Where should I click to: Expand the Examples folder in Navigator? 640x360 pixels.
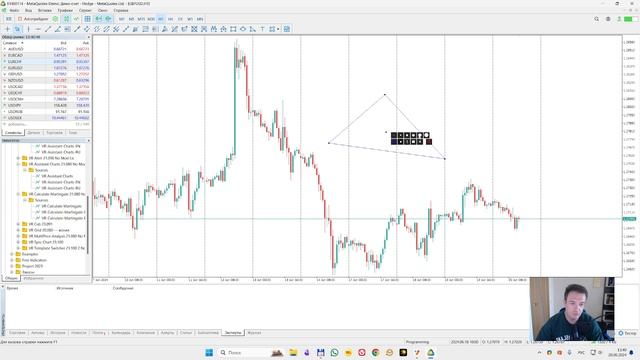12,254
